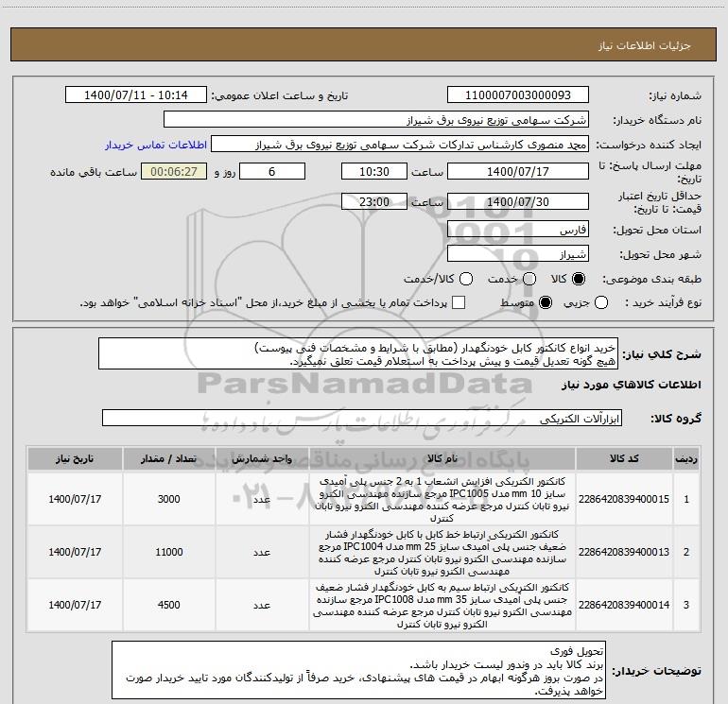Click product code 2286420839400015

click(624, 499)
